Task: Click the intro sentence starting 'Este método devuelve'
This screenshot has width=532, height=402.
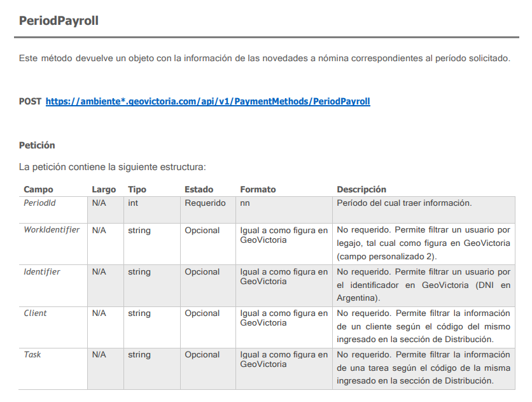Action: (x=265, y=59)
